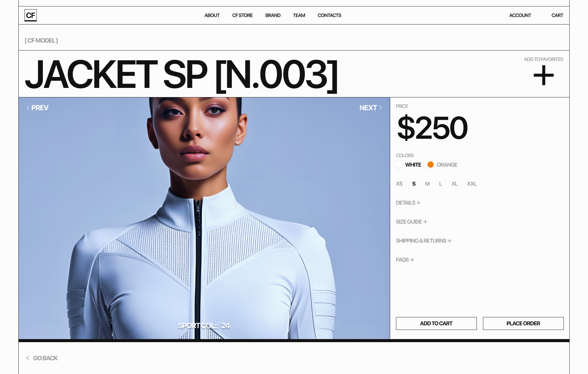This screenshot has width=588, height=374.
Task: Open SHIPPING & RETURNS accordion
Action: click(424, 241)
